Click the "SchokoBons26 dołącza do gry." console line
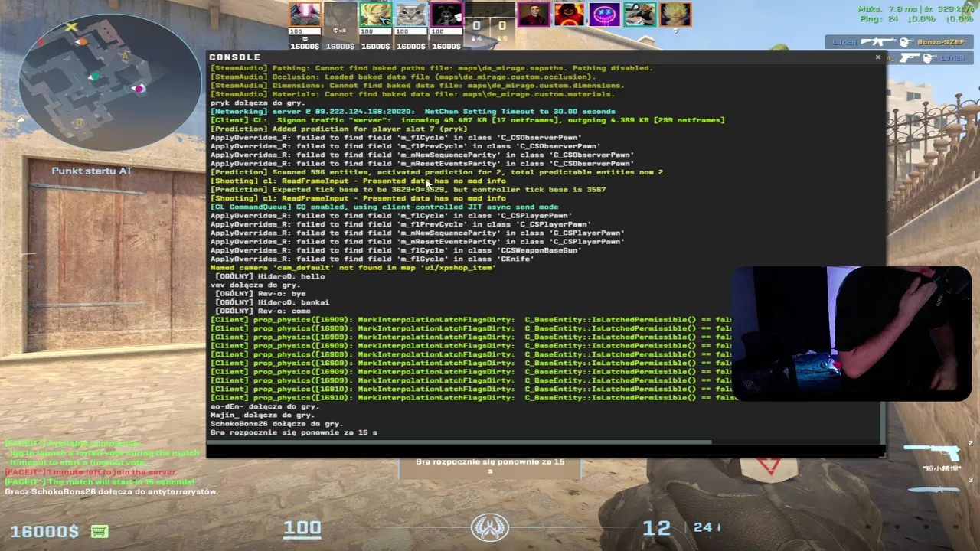Screen dimensions: 980x551 [276, 424]
